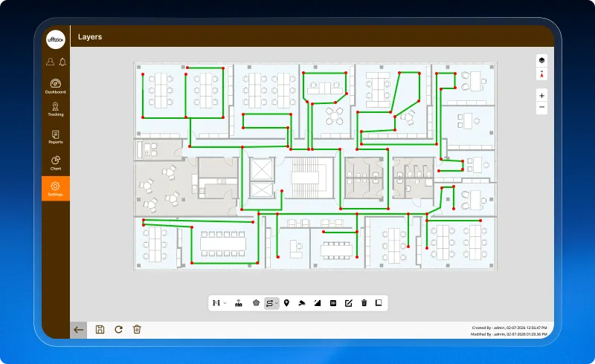595x364 pixels.
Task: Toggle the 3D view button
Action: coord(332,303)
